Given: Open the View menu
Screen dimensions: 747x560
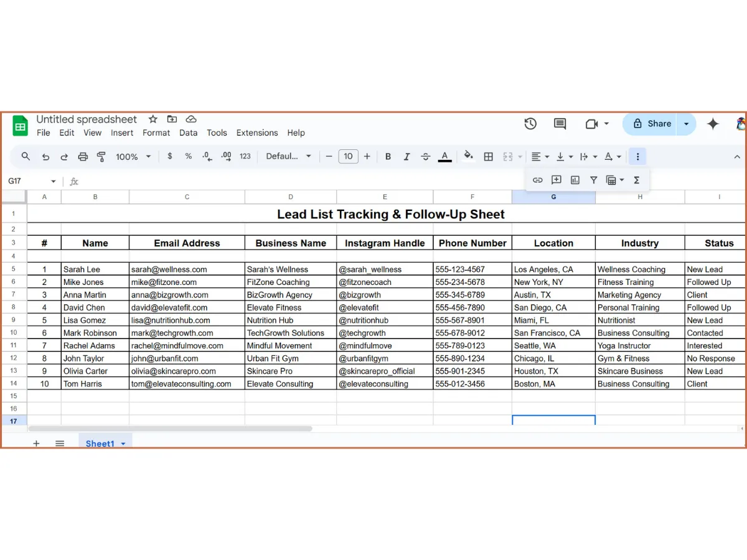Looking at the screenshot, I should pyautogui.click(x=92, y=133).
